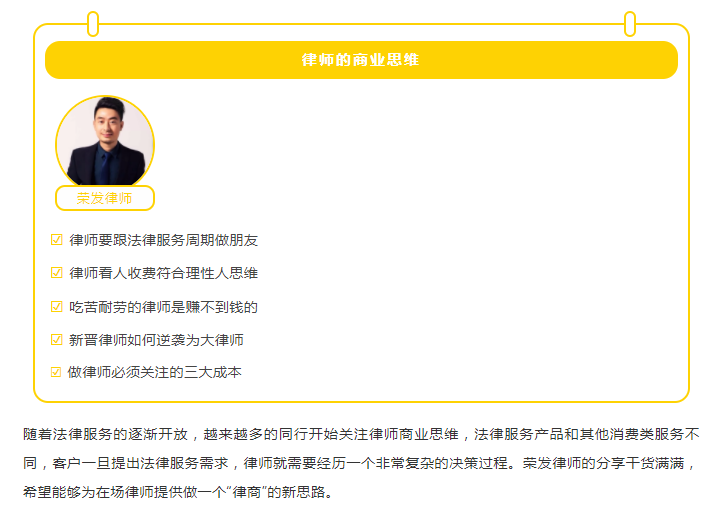Tick the checkbox beside 吃苦耐劳的律师是赚不到钱的

pos(56,307)
